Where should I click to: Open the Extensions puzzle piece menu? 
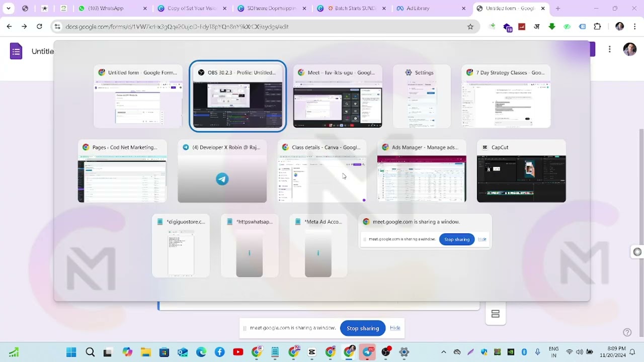pyautogui.click(x=597, y=27)
